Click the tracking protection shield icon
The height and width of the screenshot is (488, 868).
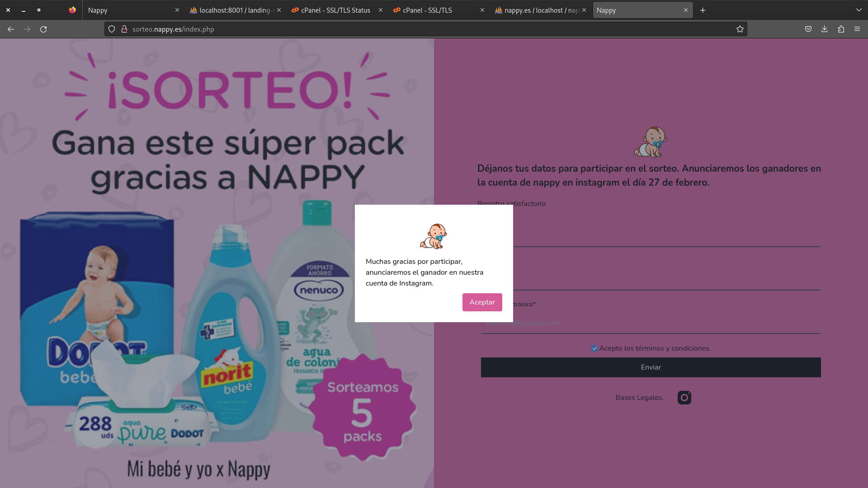coord(111,29)
